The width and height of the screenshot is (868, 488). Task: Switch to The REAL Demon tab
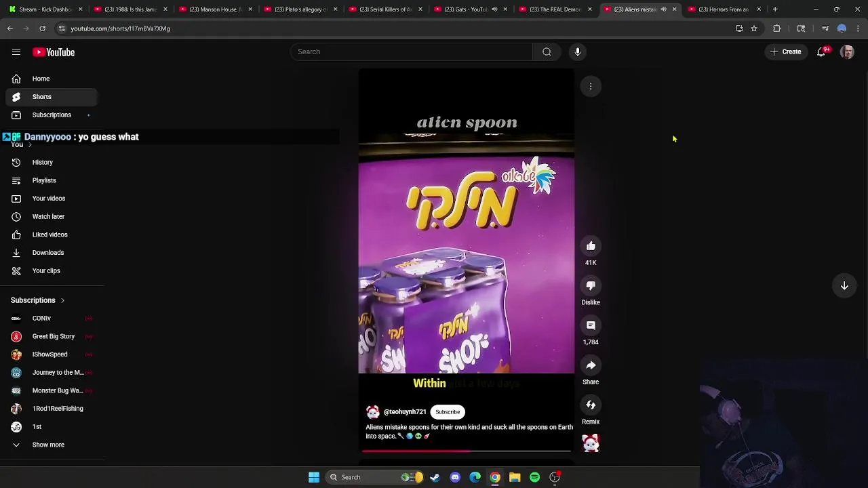point(555,9)
